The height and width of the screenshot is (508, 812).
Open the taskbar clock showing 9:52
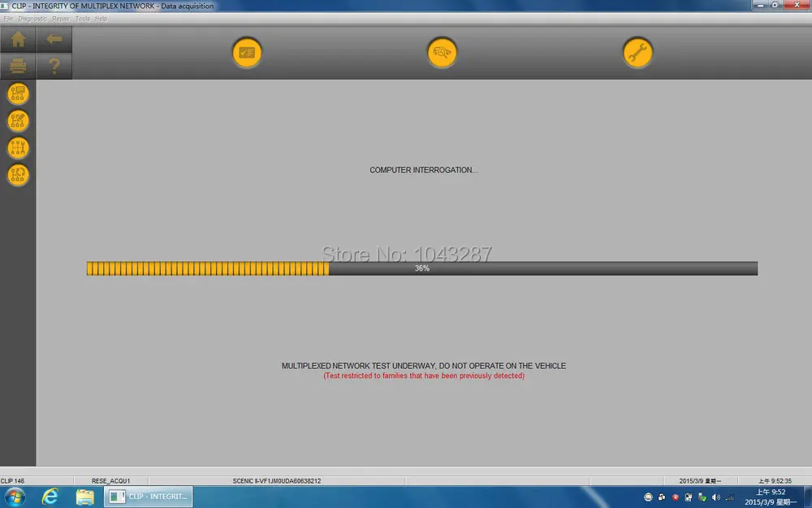771,497
